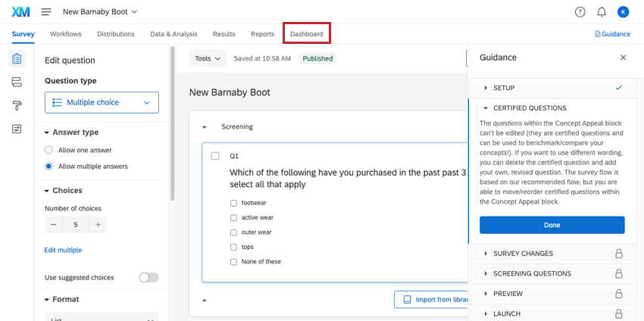
Task: Open the Look and feel paint roller icon
Action: 17,105
